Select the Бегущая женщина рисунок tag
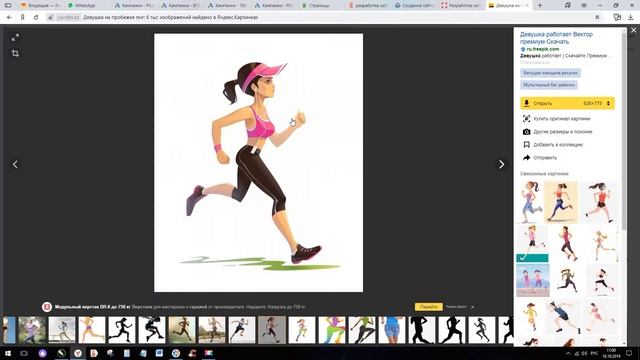Screen dimensions: 640x360 click(550, 73)
